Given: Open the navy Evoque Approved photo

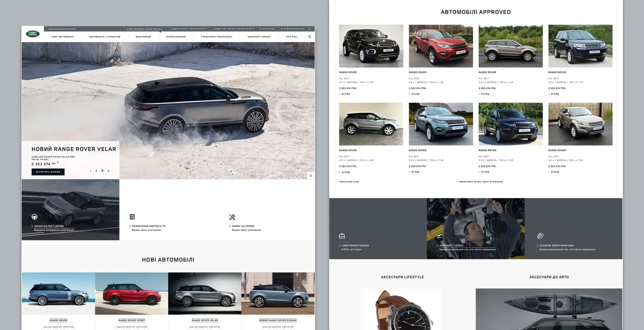Looking at the screenshot, I should (511, 124).
